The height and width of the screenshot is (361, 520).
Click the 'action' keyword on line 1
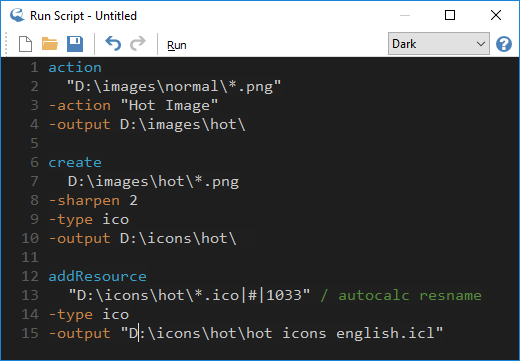click(75, 67)
